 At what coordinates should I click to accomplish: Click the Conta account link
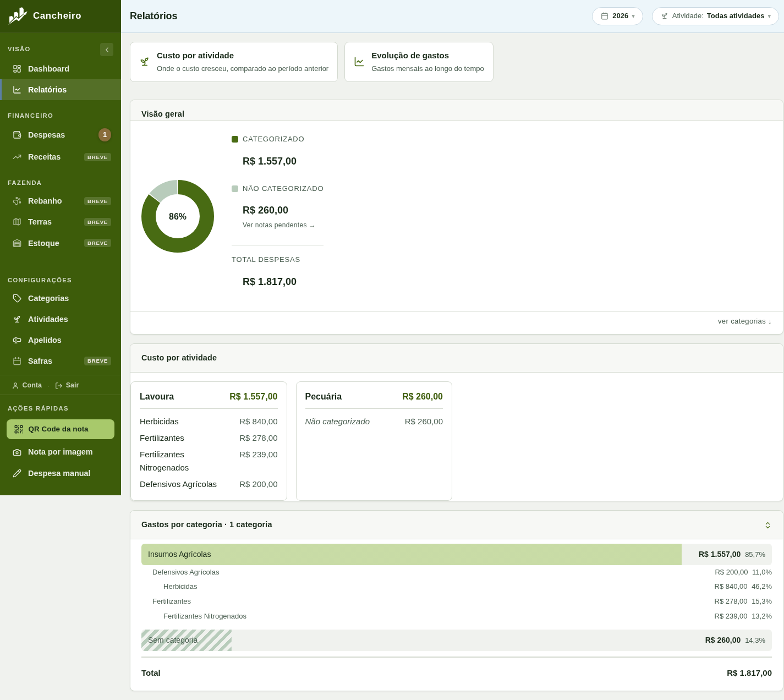(27, 385)
